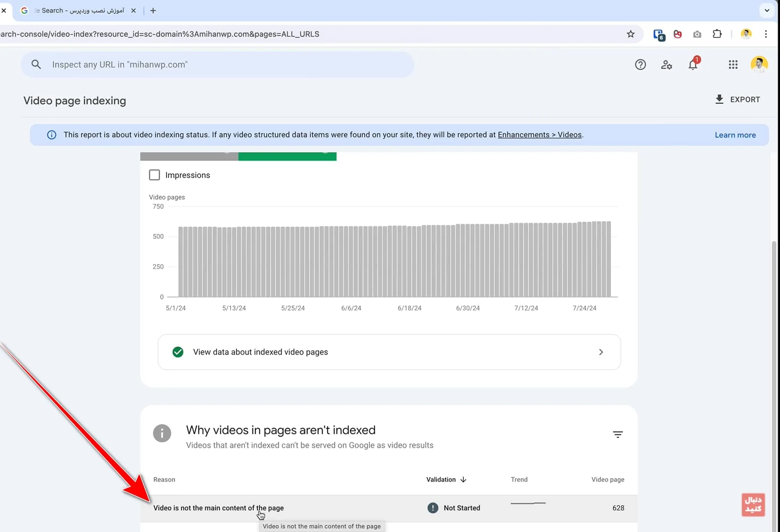This screenshot has width=780, height=532.
Task: Bookmark this page with the star icon
Action: point(630,34)
